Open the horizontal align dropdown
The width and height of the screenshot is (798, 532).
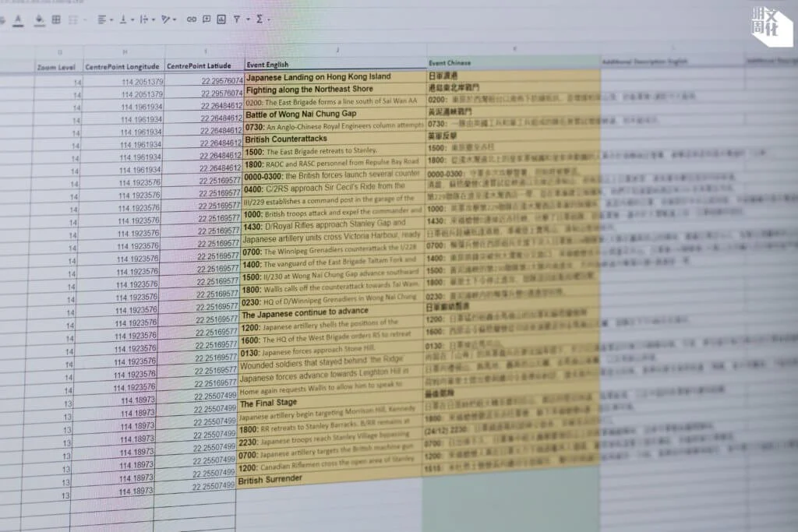click(104, 19)
